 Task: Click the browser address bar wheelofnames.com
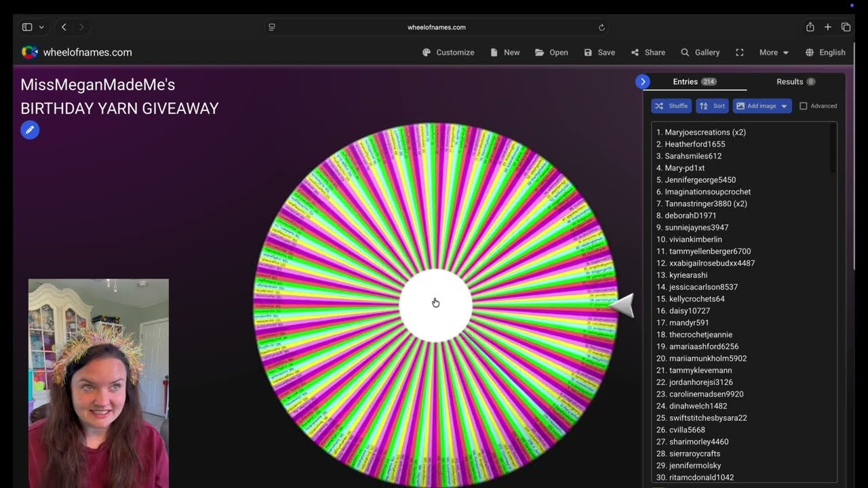(x=437, y=27)
